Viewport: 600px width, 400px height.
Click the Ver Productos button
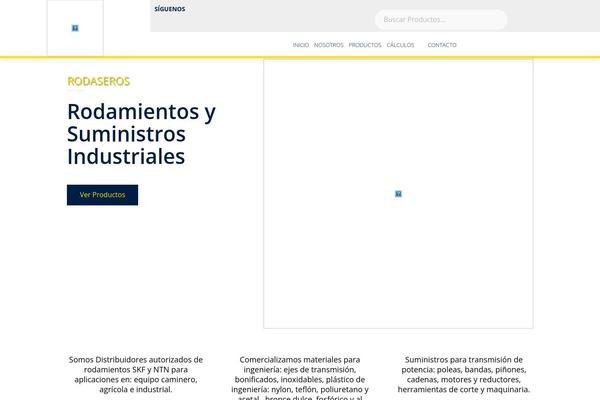coord(102,195)
